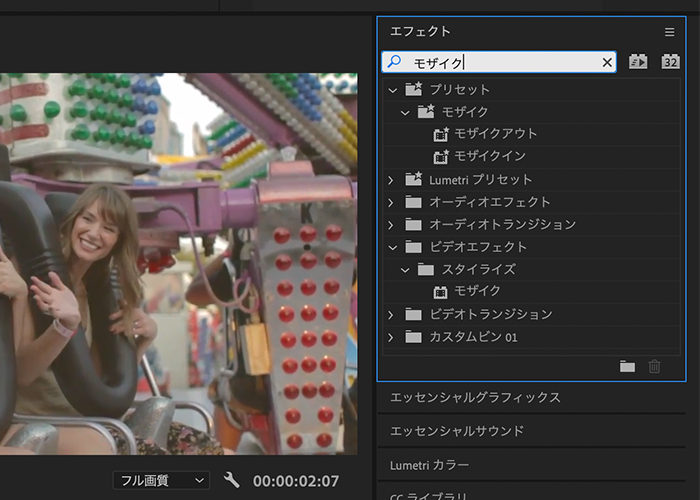Image resolution: width=700 pixels, height=500 pixels.
Task: Open the Effects panel hamburger menu
Action: click(x=670, y=32)
